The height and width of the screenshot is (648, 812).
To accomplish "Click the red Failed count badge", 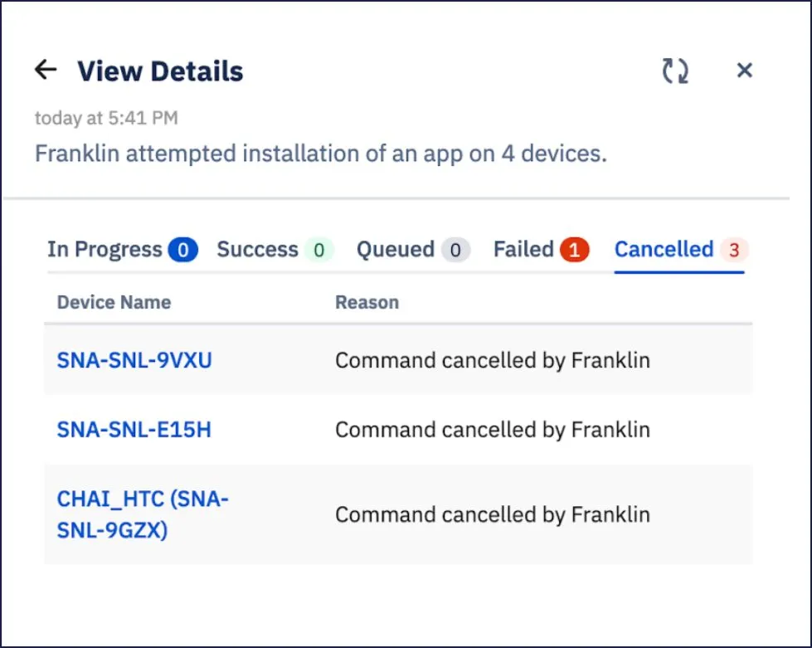I will pyautogui.click(x=574, y=251).
